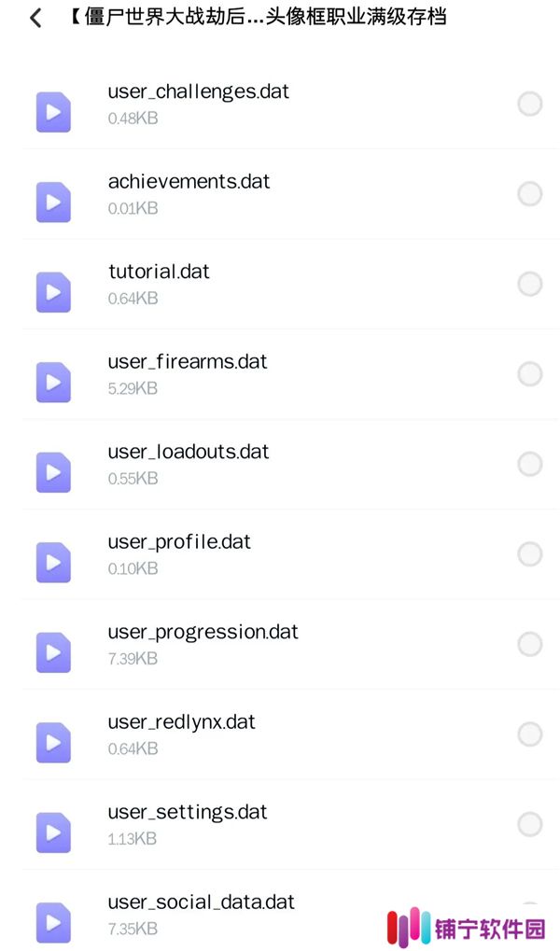
Task: Open the user_loadouts.dat file name
Action: click(189, 452)
